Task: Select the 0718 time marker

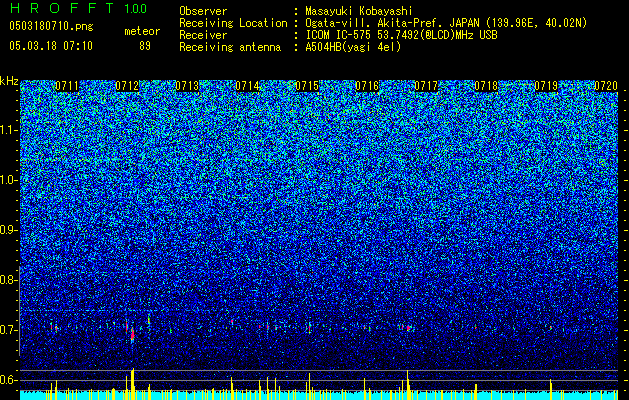Action: [486, 86]
